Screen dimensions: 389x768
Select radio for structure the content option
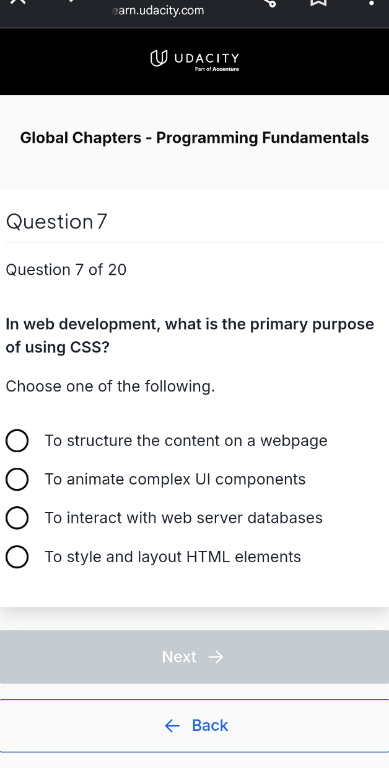(x=17, y=440)
